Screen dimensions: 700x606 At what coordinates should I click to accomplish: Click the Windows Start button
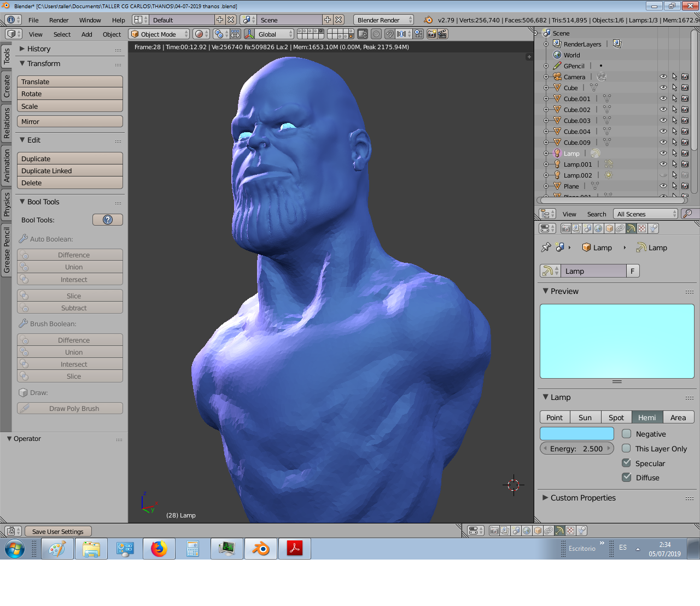point(15,549)
